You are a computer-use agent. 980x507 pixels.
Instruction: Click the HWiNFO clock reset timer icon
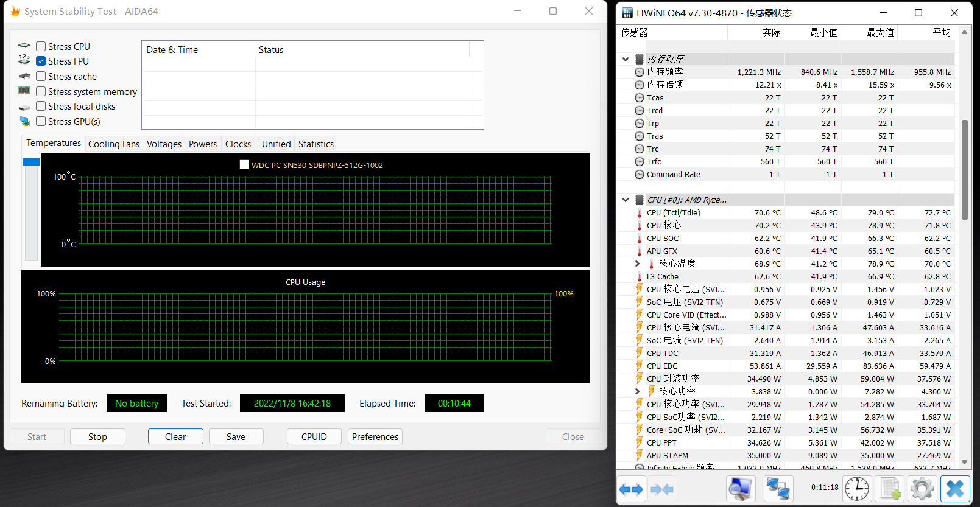[x=856, y=488]
